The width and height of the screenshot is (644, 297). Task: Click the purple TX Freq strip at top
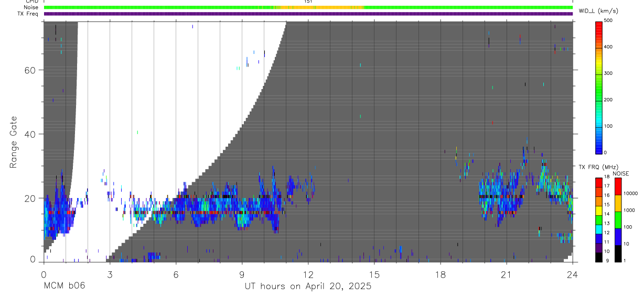tap(308, 14)
